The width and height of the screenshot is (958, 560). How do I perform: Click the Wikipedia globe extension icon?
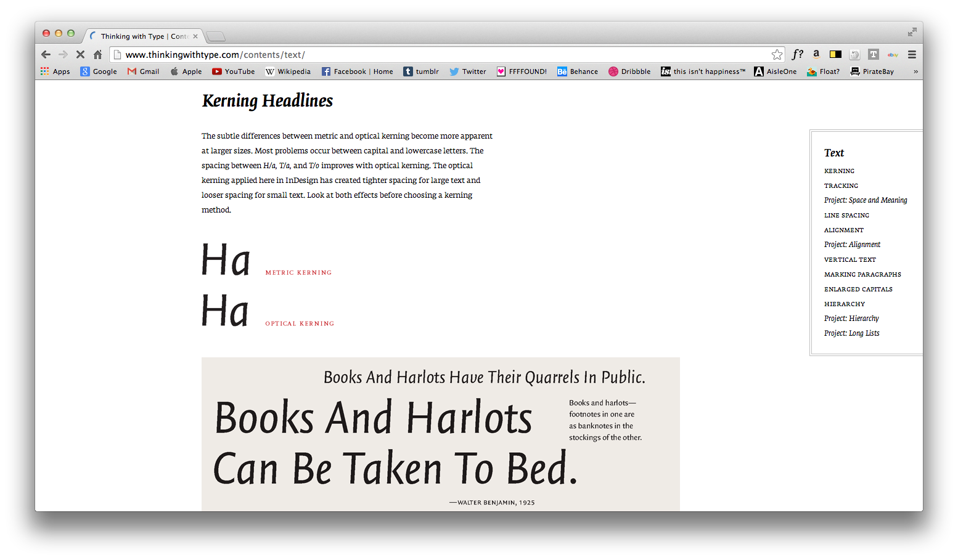click(854, 55)
